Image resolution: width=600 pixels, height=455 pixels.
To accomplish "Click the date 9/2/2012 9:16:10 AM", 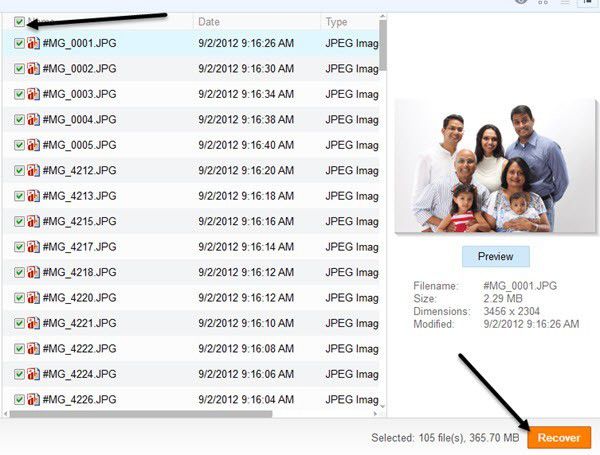I will tap(246, 323).
